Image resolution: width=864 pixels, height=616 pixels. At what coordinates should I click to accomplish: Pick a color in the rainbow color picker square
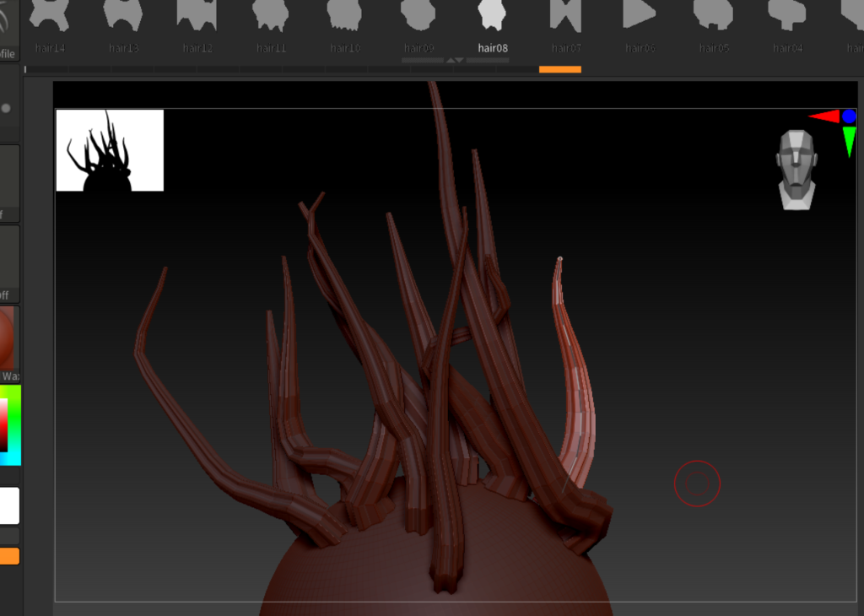(x=10, y=425)
